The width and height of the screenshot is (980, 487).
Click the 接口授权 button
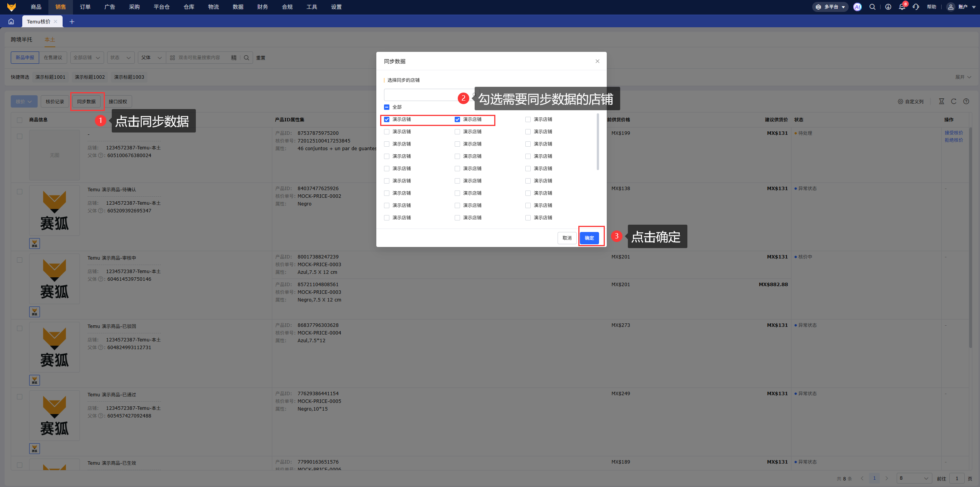tap(118, 101)
